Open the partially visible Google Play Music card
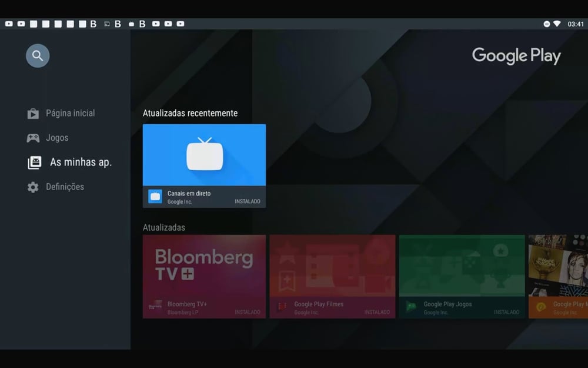 coord(558,276)
